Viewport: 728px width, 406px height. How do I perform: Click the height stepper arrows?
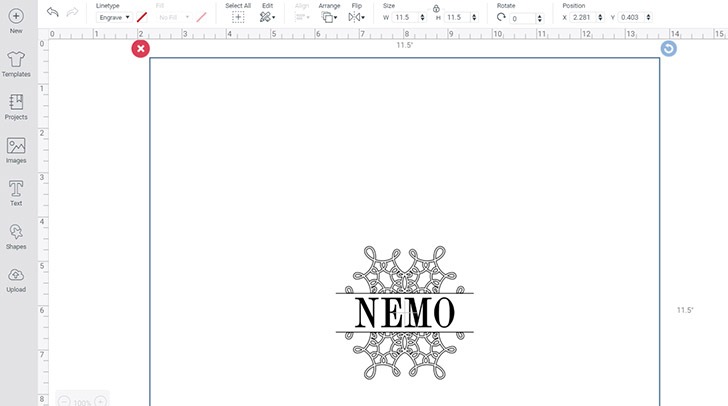(474, 18)
